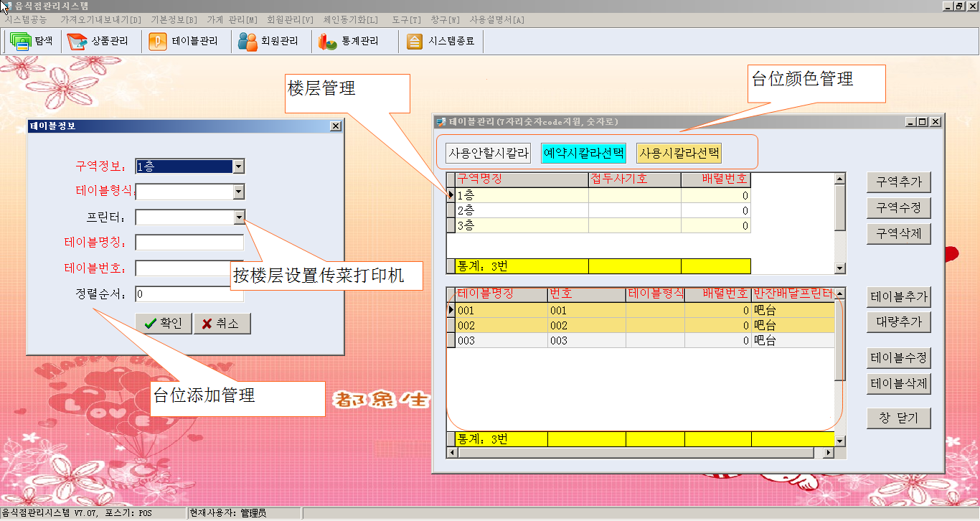Image resolution: width=980 pixels, height=521 pixels.
Task: Confirm with the green check 확인 button
Action: tap(164, 324)
